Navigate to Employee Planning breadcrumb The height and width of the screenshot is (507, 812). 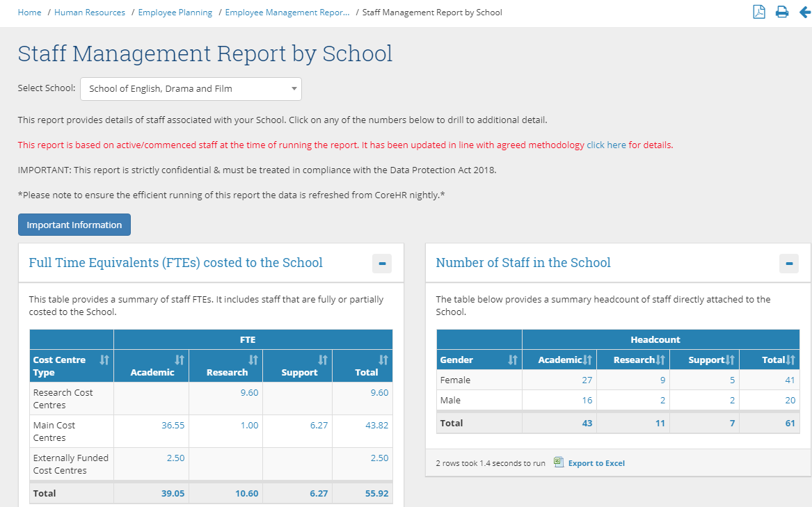(175, 13)
